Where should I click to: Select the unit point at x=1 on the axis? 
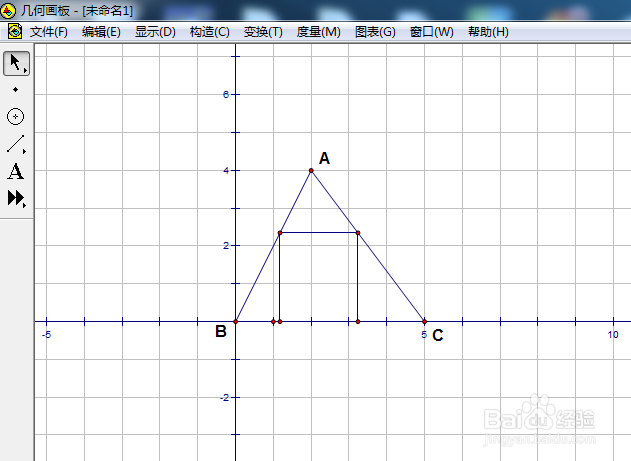point(273,321)
